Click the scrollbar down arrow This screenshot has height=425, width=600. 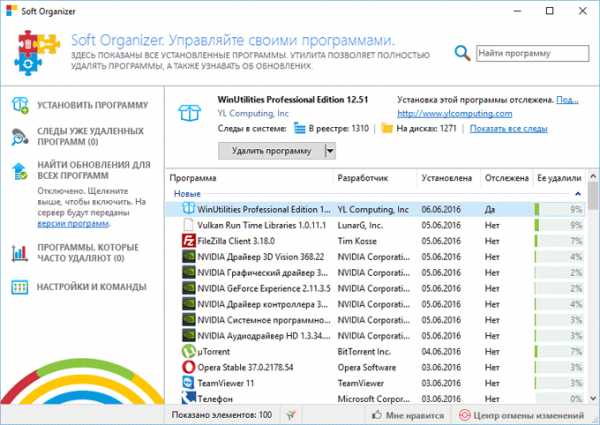593,398
